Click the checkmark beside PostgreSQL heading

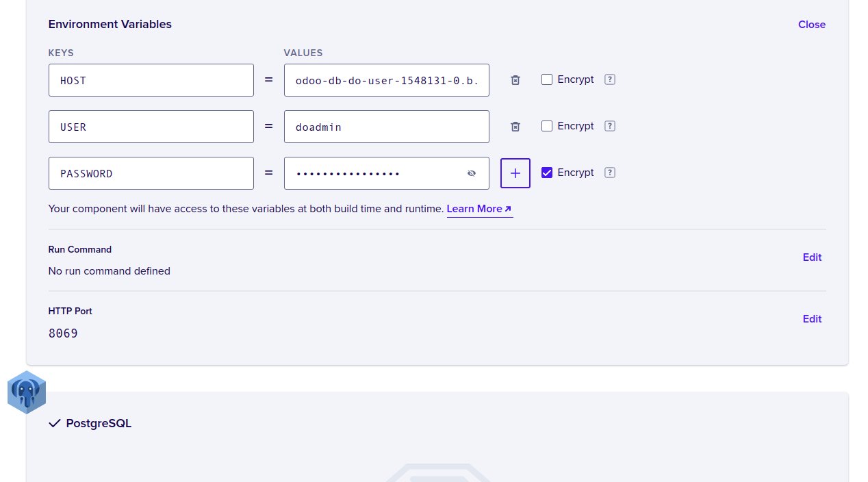[x=55, y=423]
